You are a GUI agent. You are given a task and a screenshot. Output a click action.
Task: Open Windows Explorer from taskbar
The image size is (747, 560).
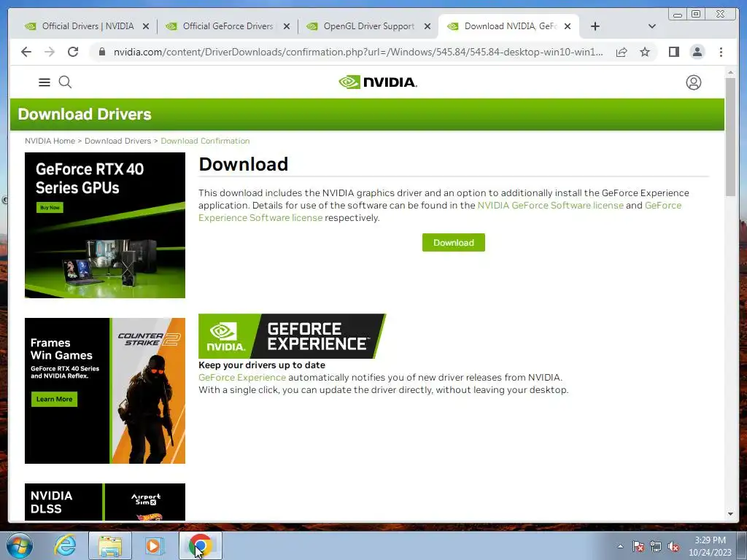tap(110, 545)
